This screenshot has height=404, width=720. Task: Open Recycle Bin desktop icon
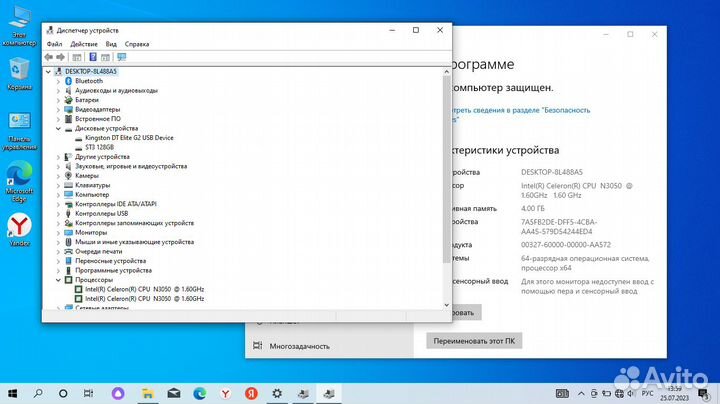[x=19, y=73]
